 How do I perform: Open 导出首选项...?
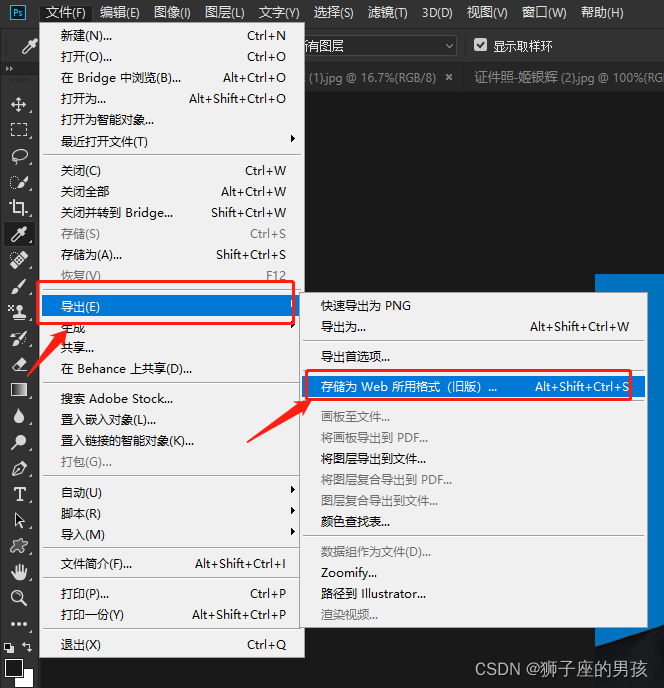point(474,356)
